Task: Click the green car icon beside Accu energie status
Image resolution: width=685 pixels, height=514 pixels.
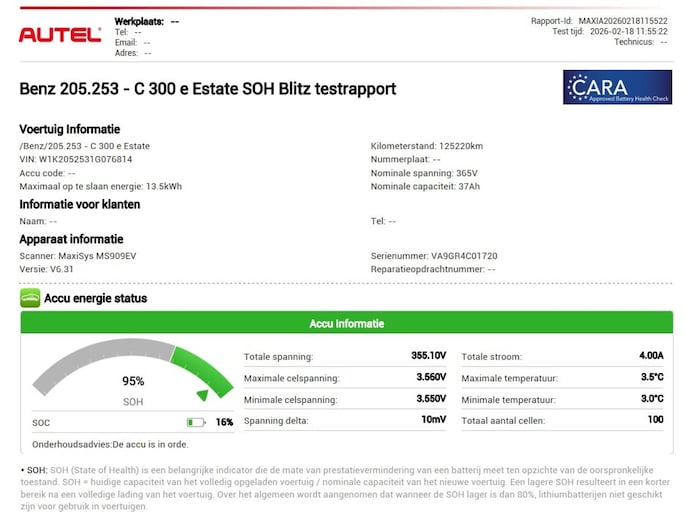Action: [30, 298]
